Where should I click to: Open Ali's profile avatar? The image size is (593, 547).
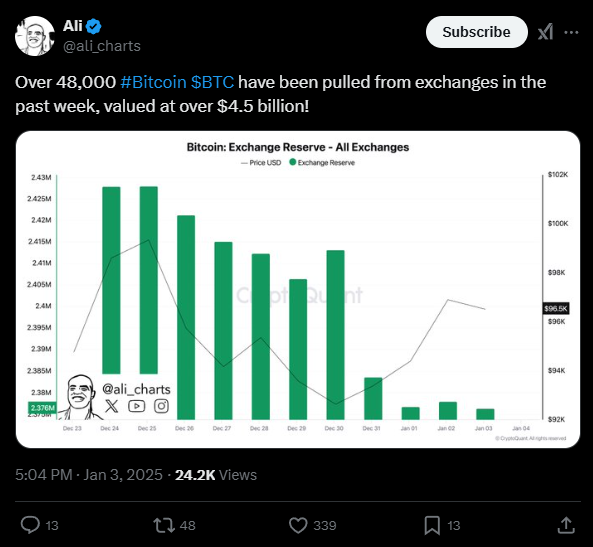[35, 36]
